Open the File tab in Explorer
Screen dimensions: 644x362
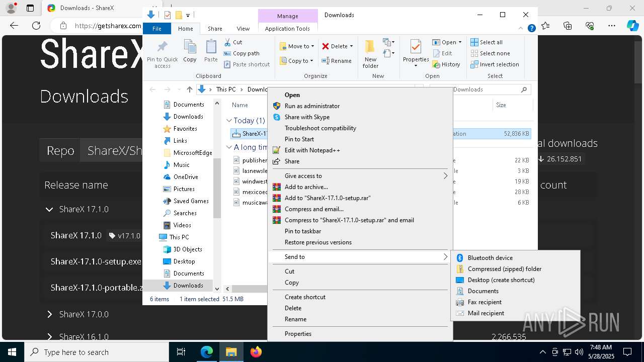[x=157, y=29]
